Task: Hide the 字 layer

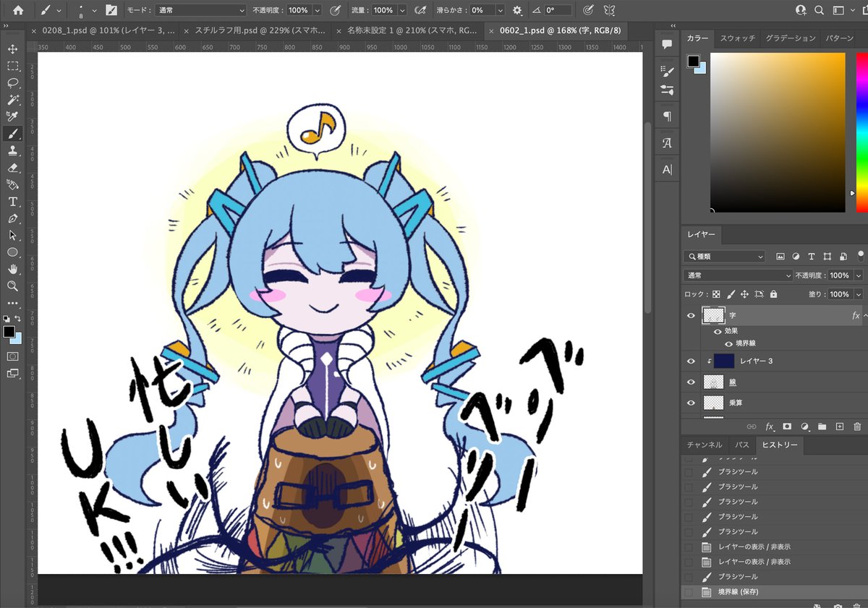Action: coord(691,316)
